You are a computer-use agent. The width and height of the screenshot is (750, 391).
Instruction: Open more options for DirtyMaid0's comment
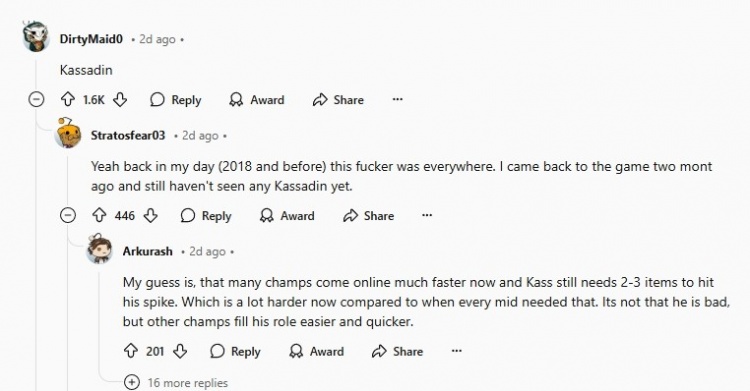[x=397, y=100]
